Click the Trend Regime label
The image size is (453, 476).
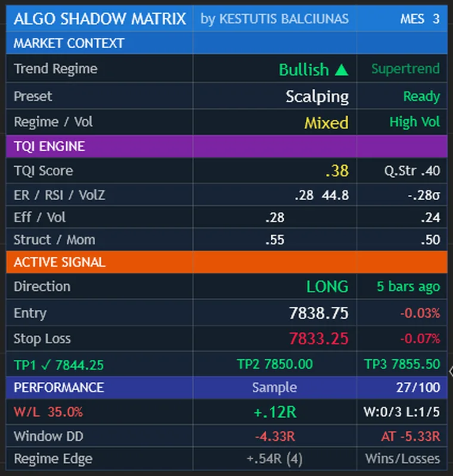pyautogui.click(x=55, y=69)
